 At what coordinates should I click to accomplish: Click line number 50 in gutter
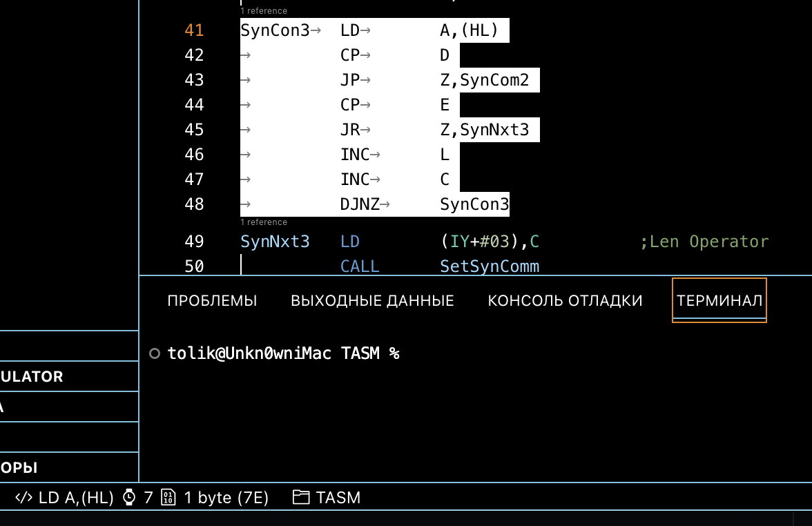point(194,266)
